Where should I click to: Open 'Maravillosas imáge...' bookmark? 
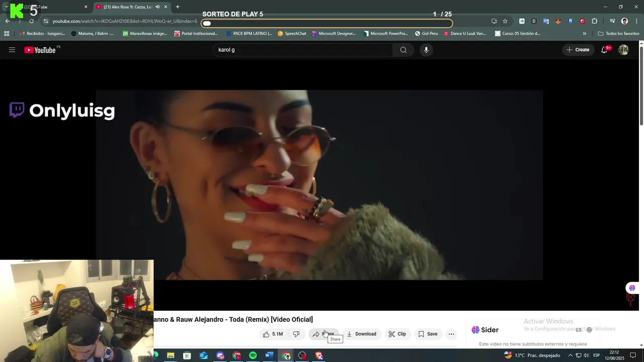[144, 34]
